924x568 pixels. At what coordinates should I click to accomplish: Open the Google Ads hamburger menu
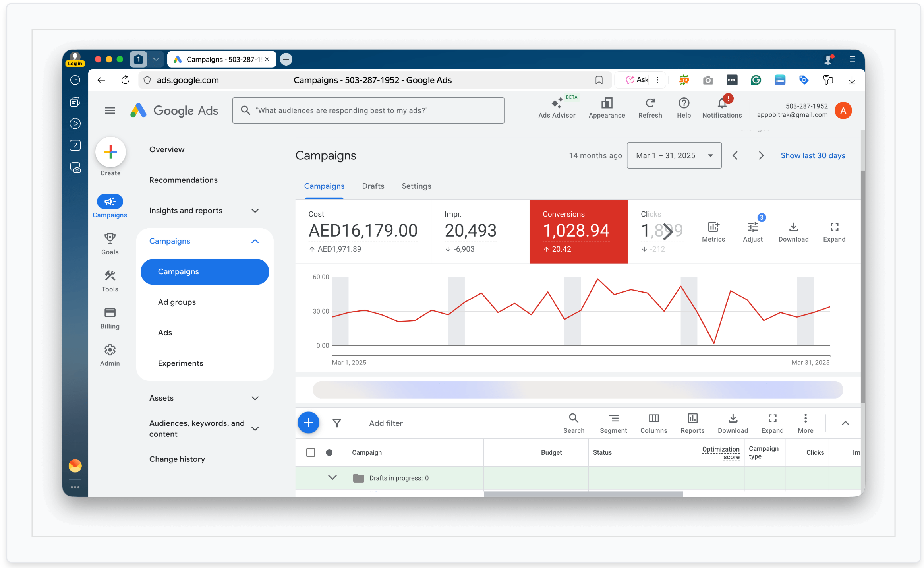click(110, 110)
